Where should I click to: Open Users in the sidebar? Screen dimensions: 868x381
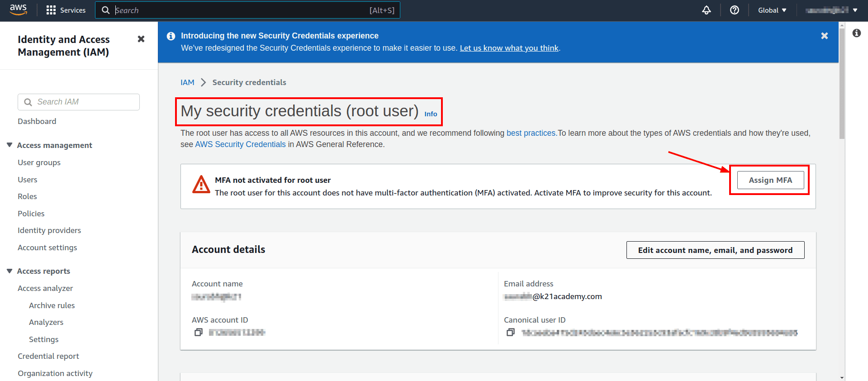tap(28, 180)
